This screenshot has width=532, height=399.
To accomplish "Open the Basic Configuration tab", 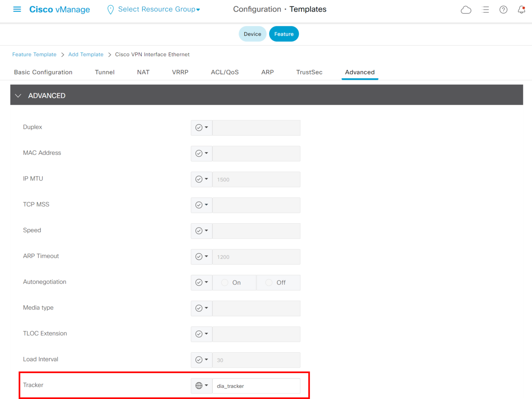I will (x=43, y=72).
